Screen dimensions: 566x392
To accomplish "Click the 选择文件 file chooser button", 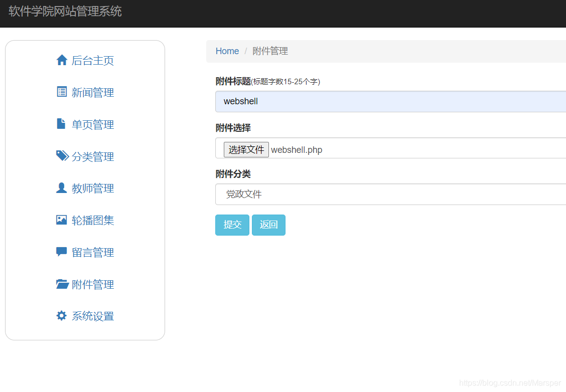I will coord(246,149).
